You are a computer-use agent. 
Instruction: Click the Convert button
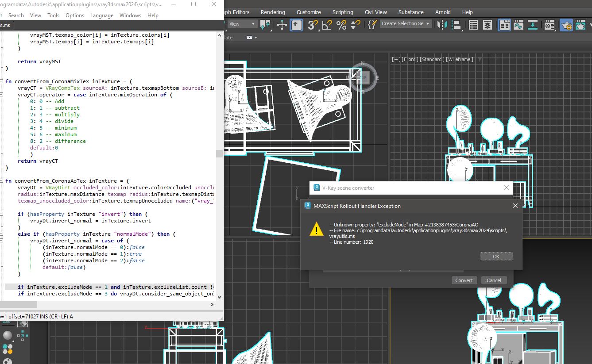(464, 280)
